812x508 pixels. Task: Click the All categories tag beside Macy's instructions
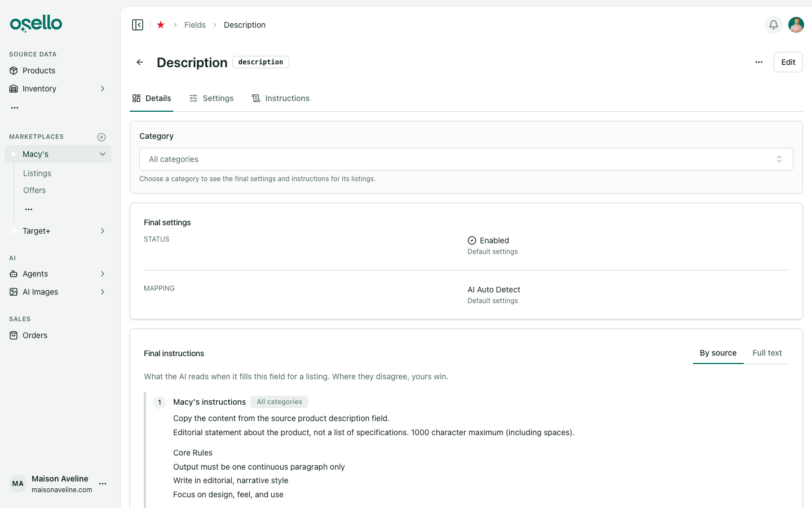pyautogui.click(x=280, y=402)
